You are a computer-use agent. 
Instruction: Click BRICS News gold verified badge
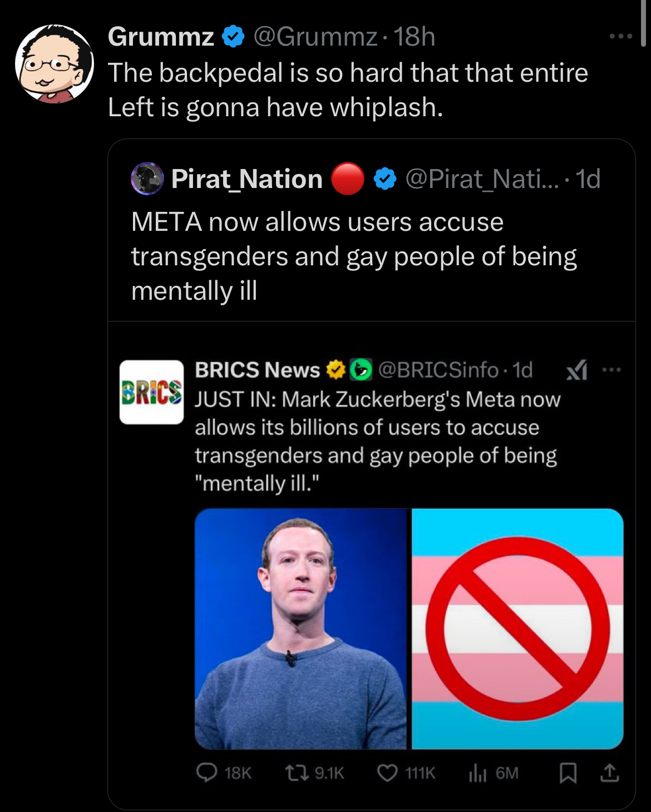click(336, 370)
